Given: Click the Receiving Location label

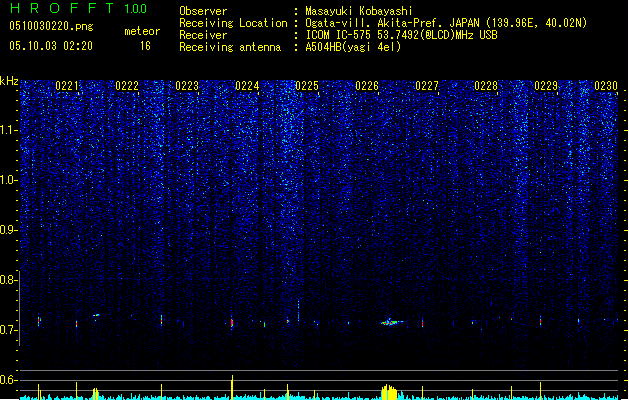Looking at the screenshot, I should point(233,23).
